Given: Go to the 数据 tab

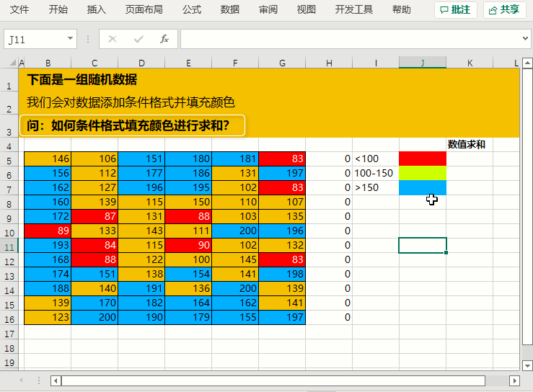Looking at the screenshot, I should tap(230, 9).
